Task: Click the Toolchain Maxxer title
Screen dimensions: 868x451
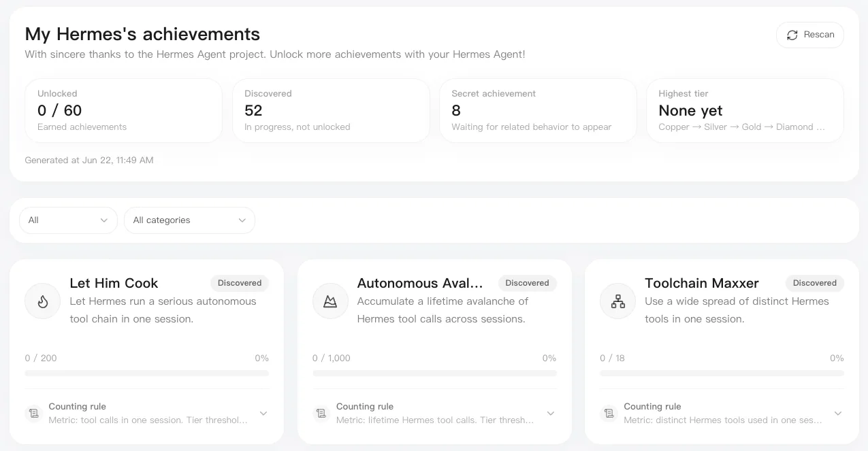Action: click(701, 283)
